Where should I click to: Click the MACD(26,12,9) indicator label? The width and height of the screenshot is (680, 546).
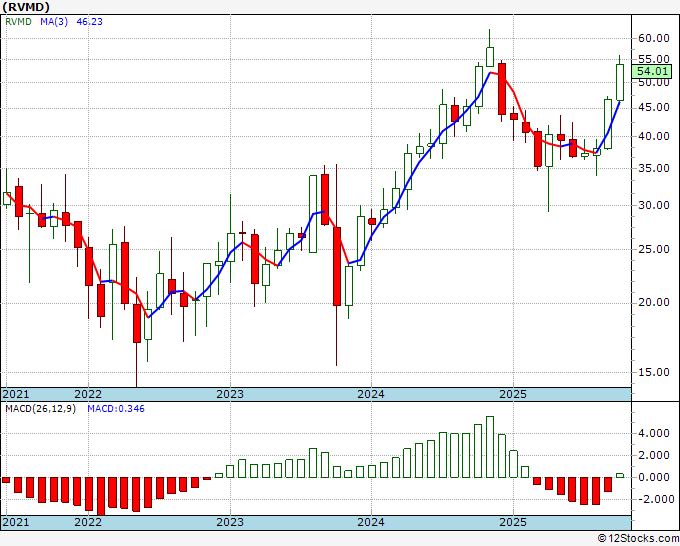pos(40,409)
